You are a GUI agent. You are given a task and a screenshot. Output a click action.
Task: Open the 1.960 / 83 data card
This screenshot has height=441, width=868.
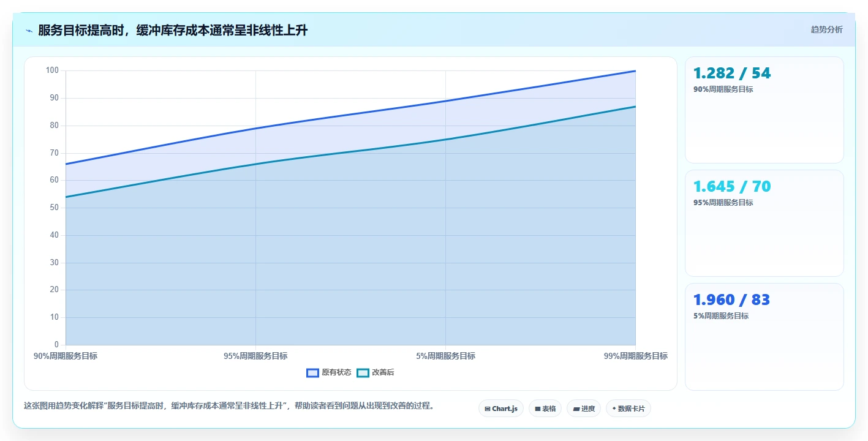pos(764,336)
